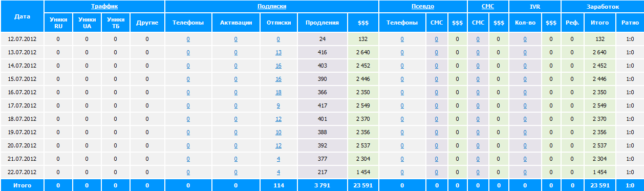Open Подписки Телефоны link for 12.07.2012
Image resolution: width=644 pixels, height=191 pixels.
188,39
